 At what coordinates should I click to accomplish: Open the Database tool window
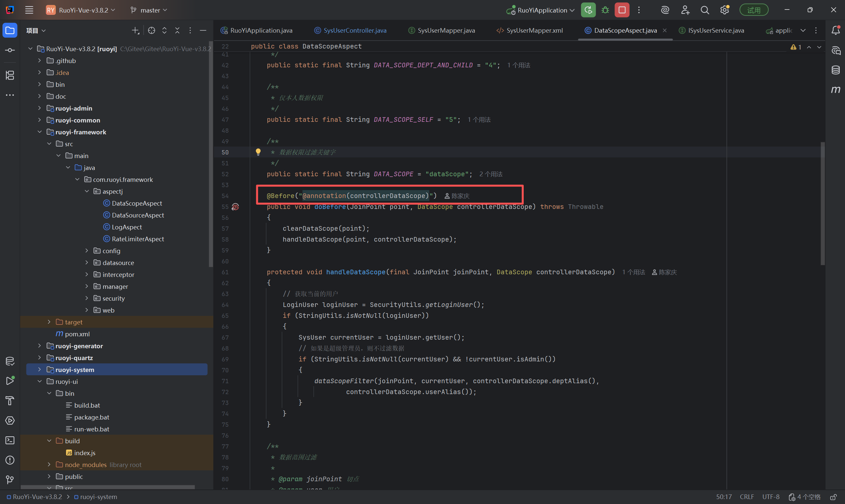point(835,70)
